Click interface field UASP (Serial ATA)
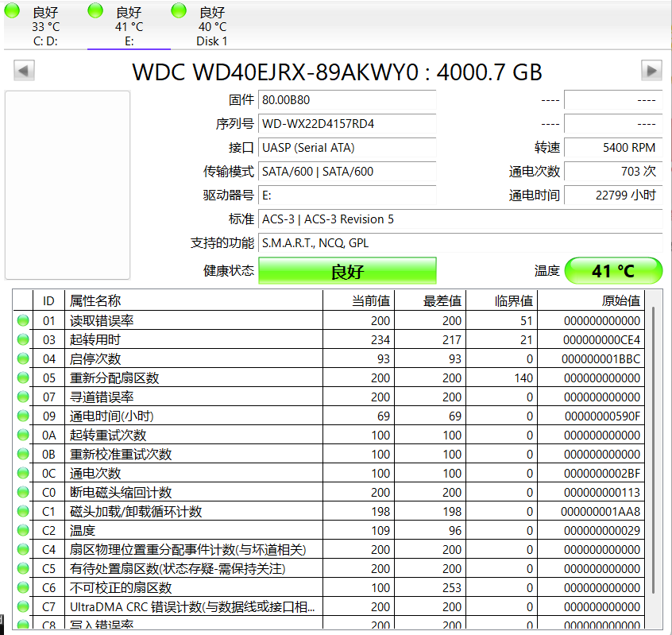The height and width of the screenshot is (635, 672). click(x=347, y=148)
